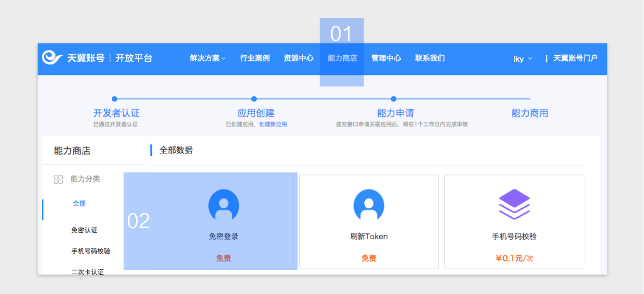Click the 能力申请 step label
644x294 pixels.
[395, 113]
